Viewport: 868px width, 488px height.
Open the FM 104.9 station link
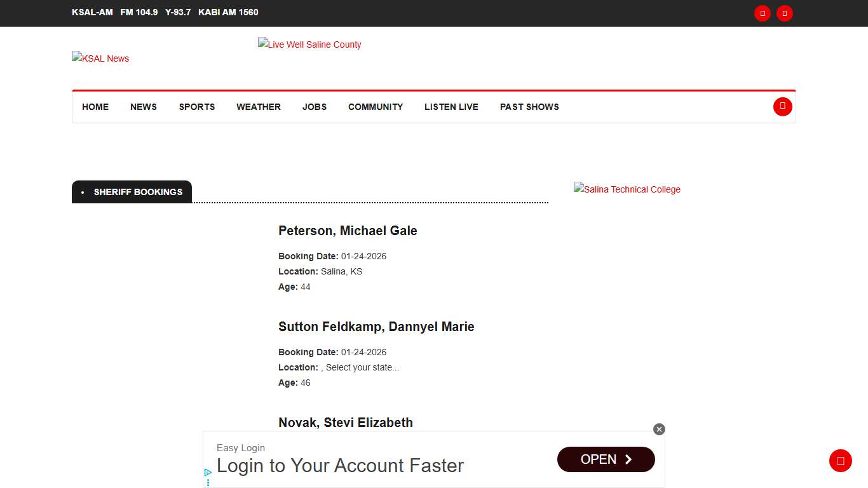tap(139, 12)
